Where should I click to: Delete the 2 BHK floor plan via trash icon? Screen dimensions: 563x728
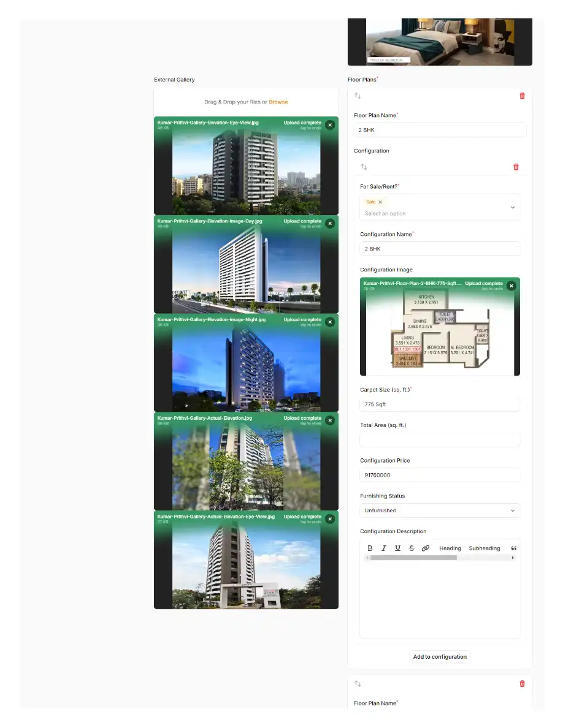tap(522, 96)
